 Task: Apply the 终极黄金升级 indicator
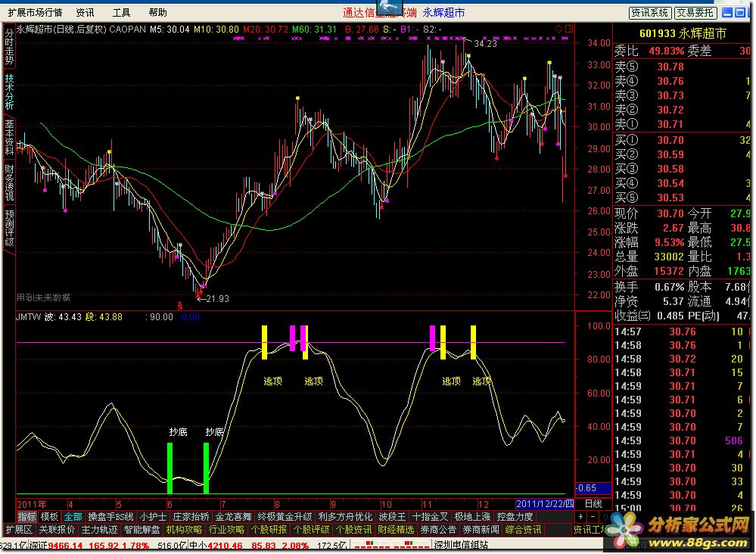point(285,516)
